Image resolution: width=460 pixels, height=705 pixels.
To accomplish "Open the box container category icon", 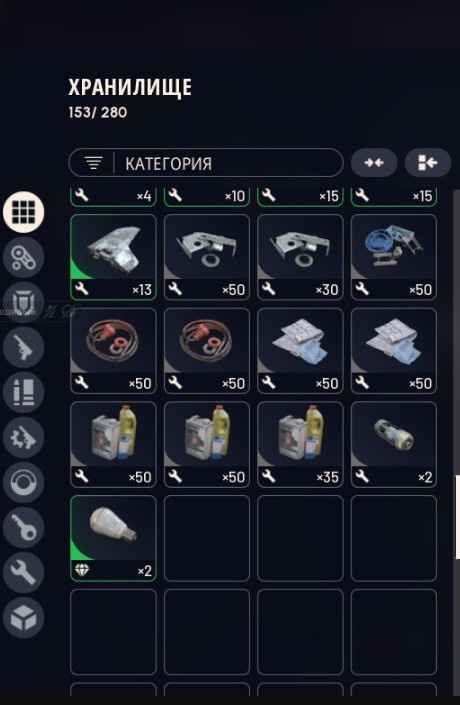I will (x=23, y=617).
